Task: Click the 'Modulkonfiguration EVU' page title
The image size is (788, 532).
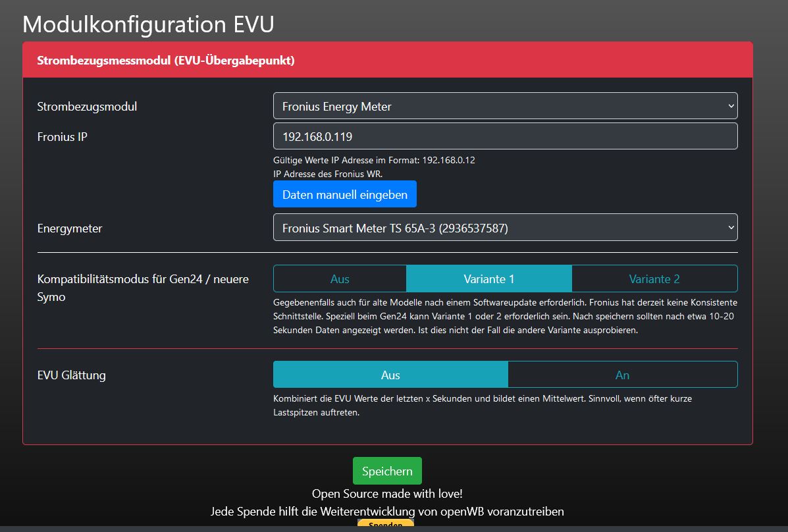Action: click(x=148, y=24)
